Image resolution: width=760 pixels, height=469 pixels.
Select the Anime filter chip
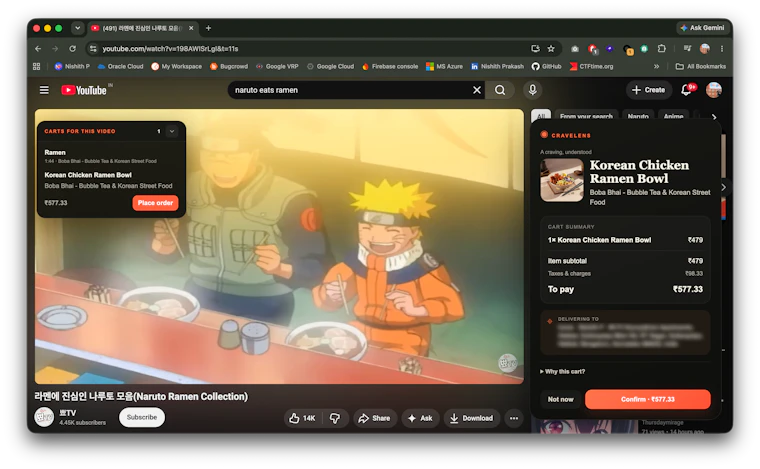(673, 116)
